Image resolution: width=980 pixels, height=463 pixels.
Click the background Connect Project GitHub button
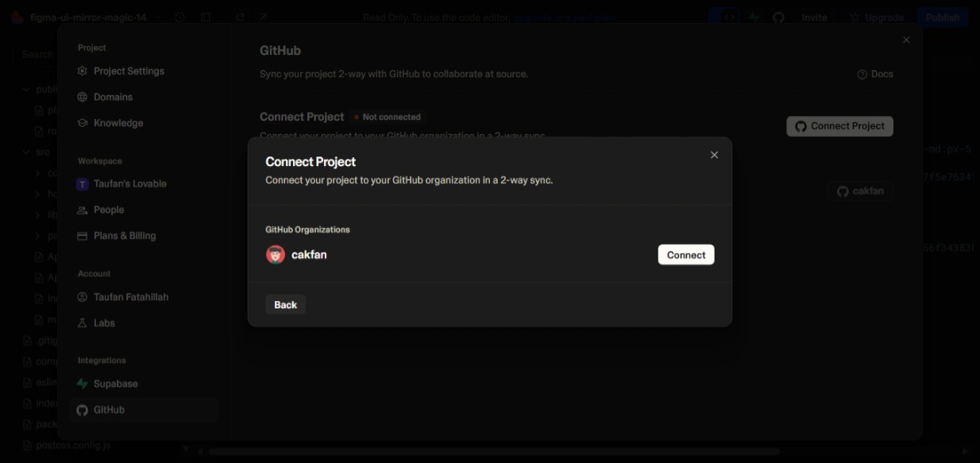[x=839, y=126]
